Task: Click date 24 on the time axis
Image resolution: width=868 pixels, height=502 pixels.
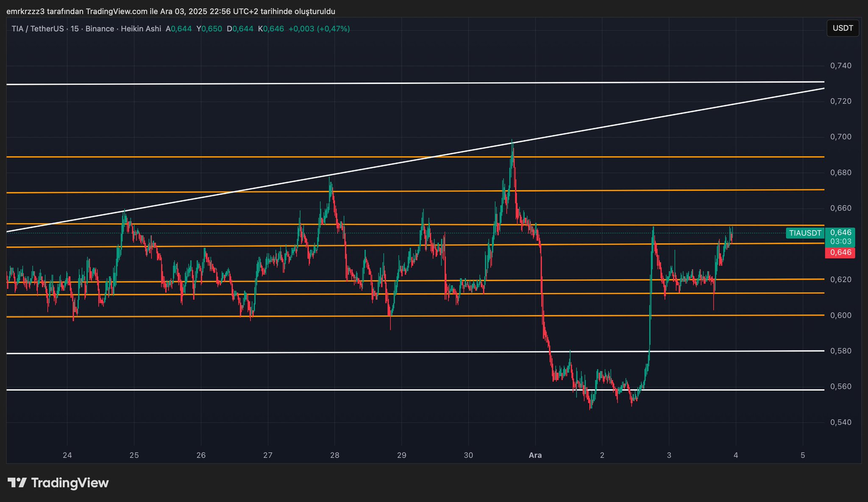Action: (67, 455)
